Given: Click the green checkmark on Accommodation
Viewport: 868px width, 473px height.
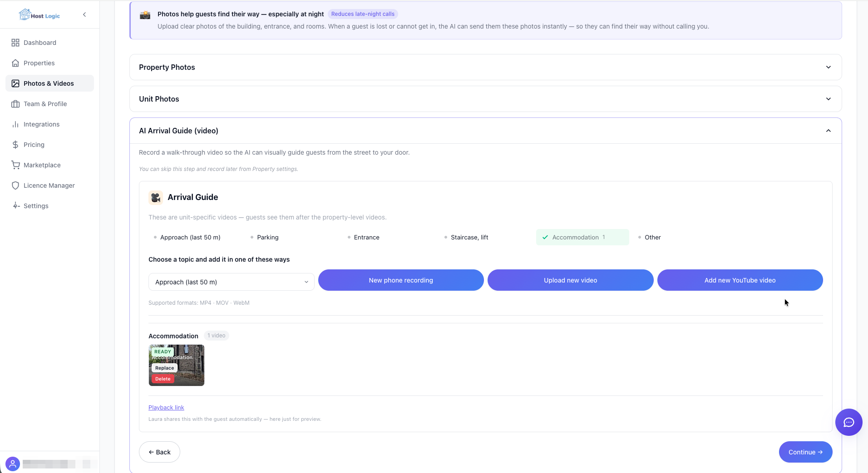Looking at the screenshot, I should point(545,237).
